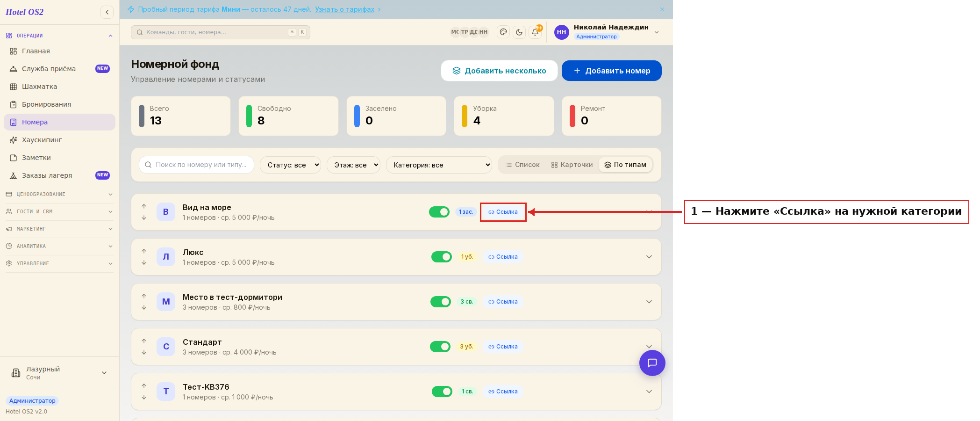Click the Т letter badge of Тест-КВ376
Viewport: 980px width, 421px height.
coord(166,392)
